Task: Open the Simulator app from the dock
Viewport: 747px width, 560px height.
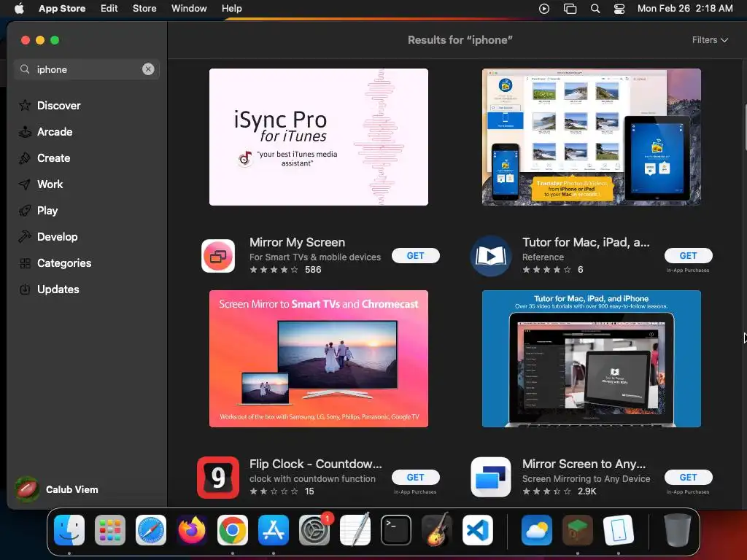Action: [x=619, y=530]
